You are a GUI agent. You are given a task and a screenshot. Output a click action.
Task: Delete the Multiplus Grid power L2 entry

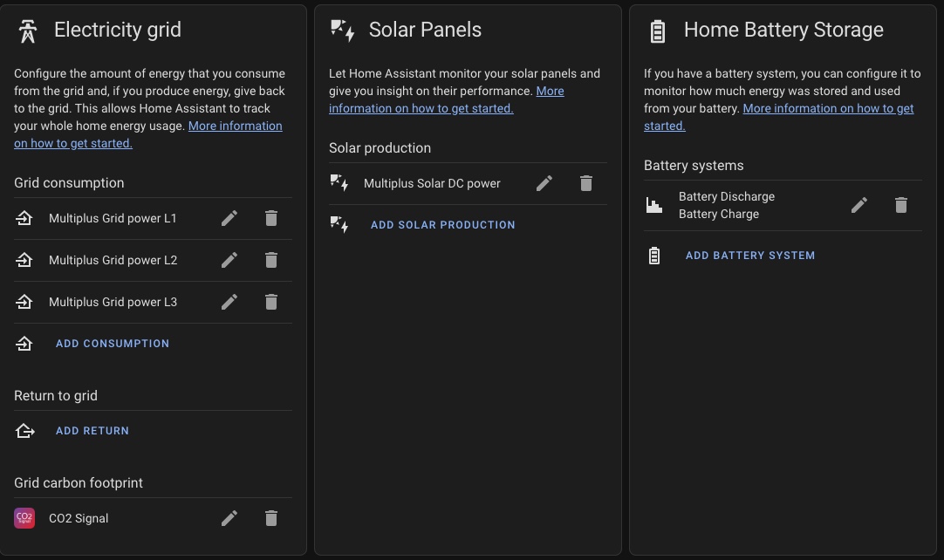(271, 260)
